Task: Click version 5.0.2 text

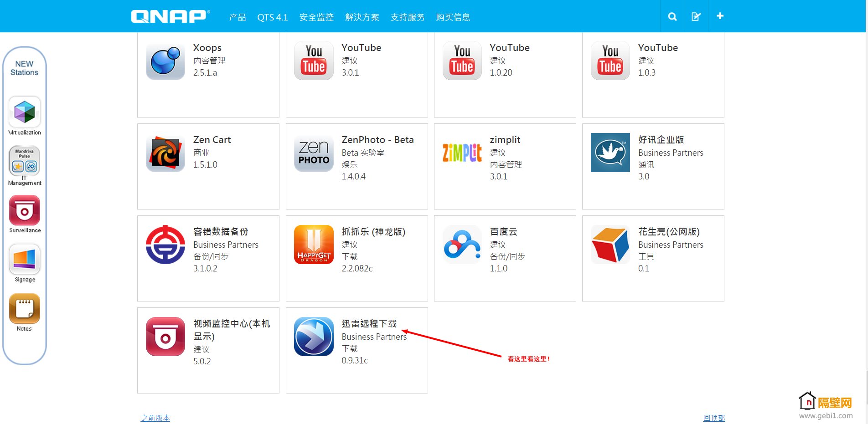Action: (x=202, y=361)
